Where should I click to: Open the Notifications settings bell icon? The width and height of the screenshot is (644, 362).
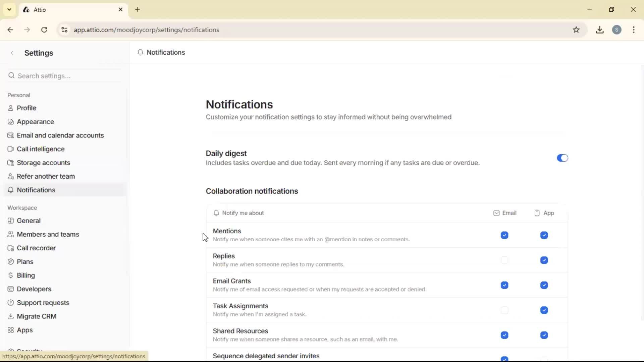(11, 190)
